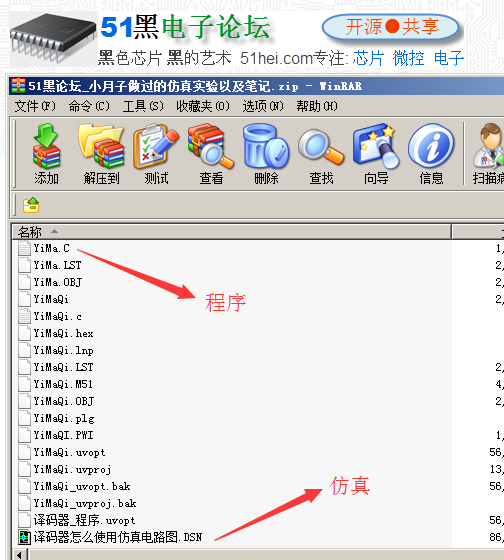Click the 添加 (Add) toolbar icon
Viewport: 504px width, 560px height.
pyautogui.click(x=46, y=154)
